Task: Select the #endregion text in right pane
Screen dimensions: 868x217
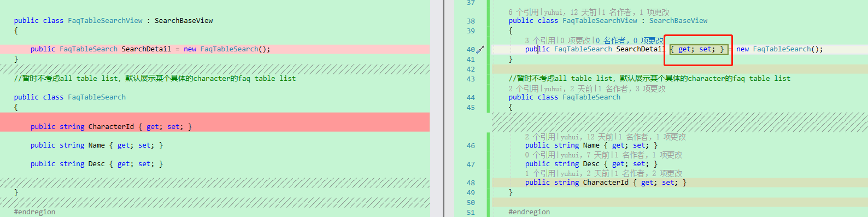Action: click(529, 212)
